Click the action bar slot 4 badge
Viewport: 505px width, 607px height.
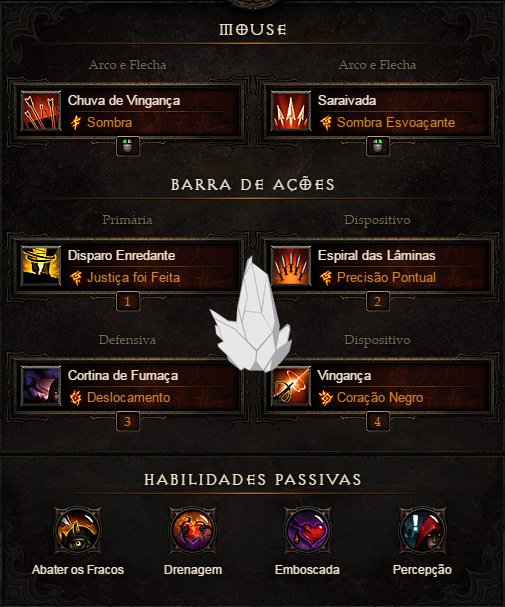click(x=378, y=422)
